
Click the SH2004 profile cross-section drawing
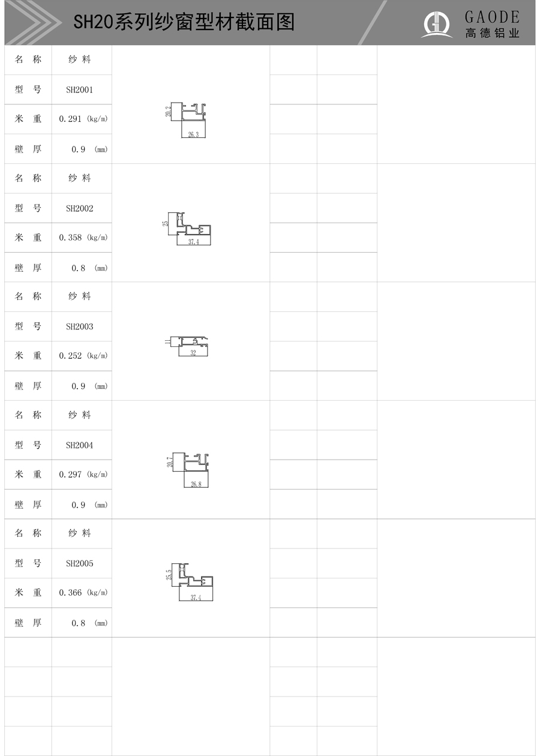pos(190,470)
